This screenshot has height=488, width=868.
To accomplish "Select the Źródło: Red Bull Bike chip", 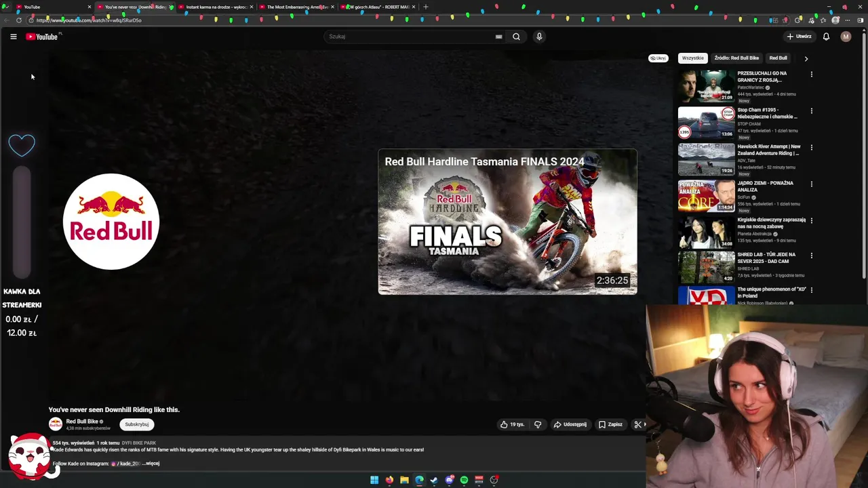I will coord(736,58).
